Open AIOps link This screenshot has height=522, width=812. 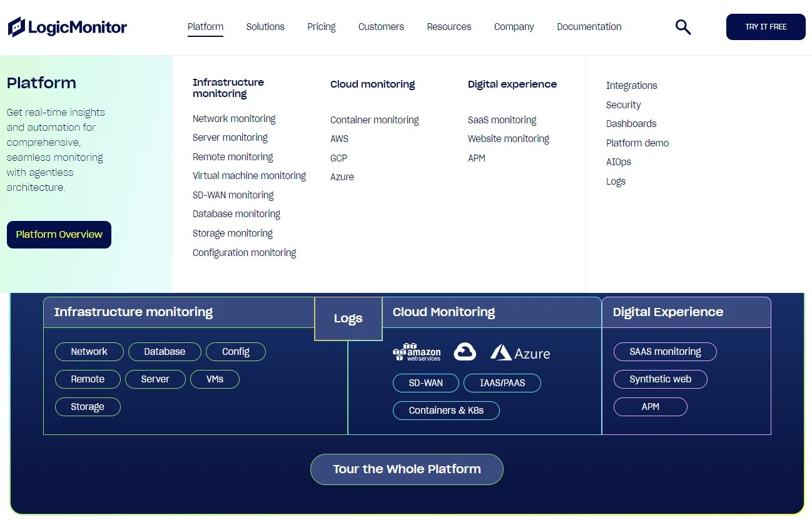click(x=619, y=162)
